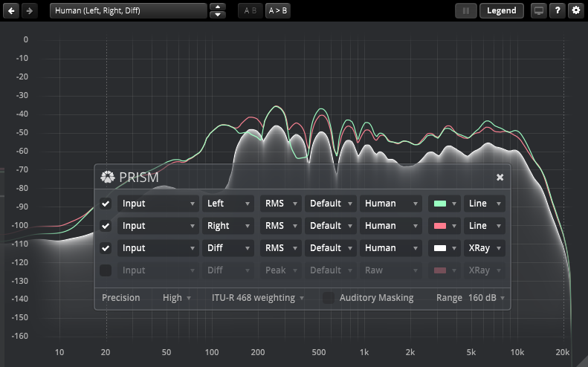Click the PRISM logo icon
588x367 pixels.
(x=108, y=177)
